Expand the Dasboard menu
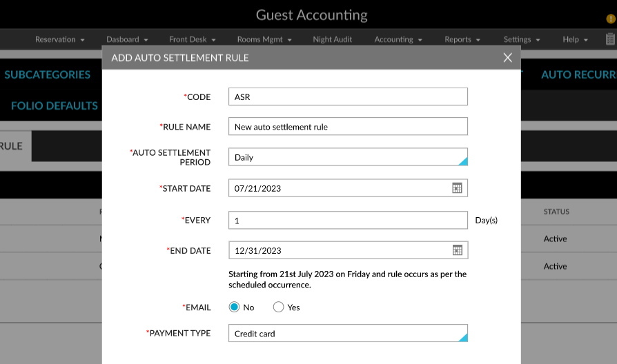The height and width of the screenshot is (364, 617). point(127,39)
